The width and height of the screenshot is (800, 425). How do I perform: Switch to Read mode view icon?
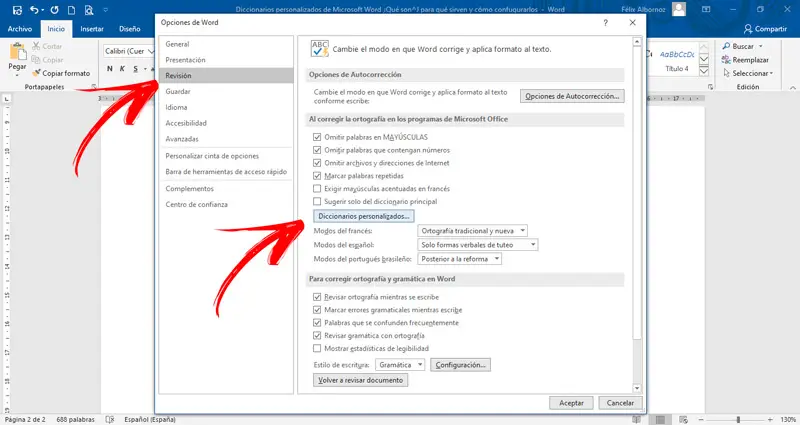[x=637, y=419]
